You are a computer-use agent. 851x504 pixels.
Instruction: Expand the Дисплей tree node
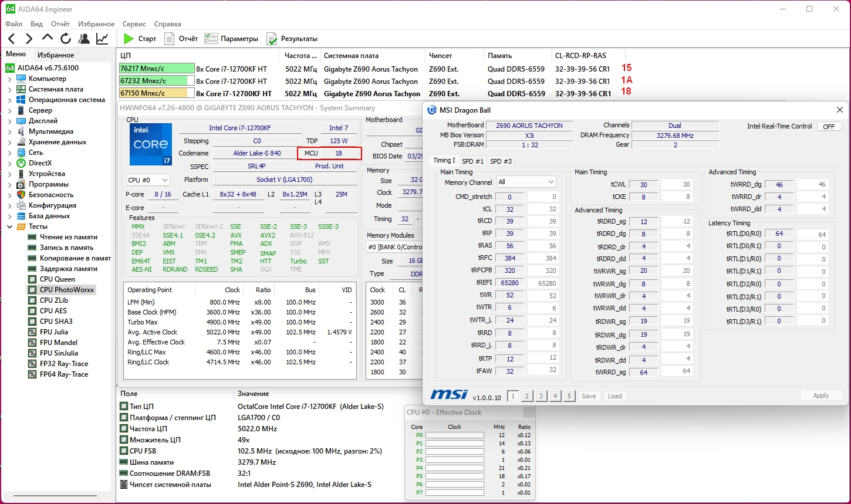pyautogui.click(x=9, y=121)
